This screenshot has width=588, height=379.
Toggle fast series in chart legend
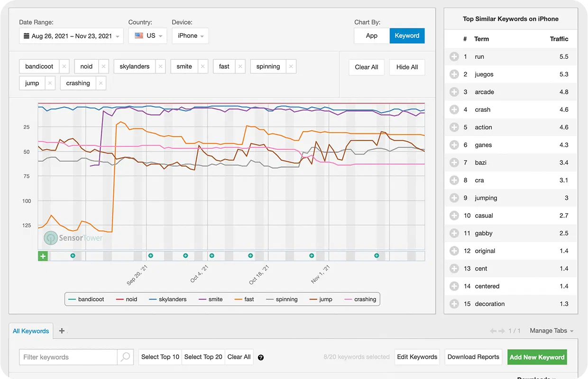point(244,299)
